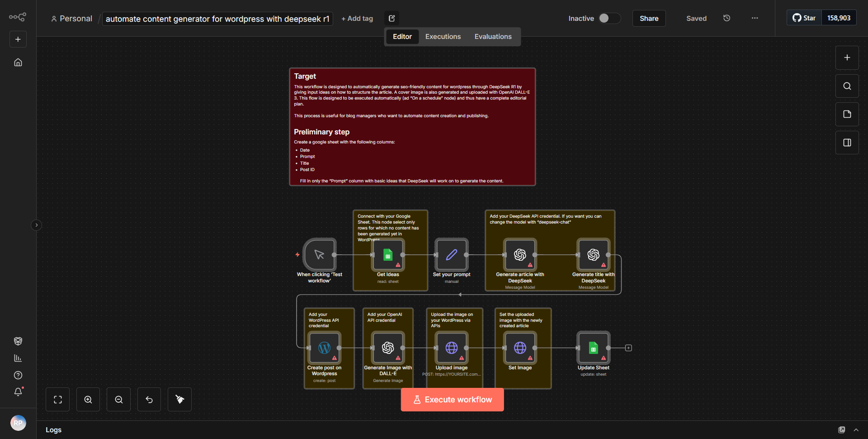Add a new node using the plus icon

tap(847, 57)
